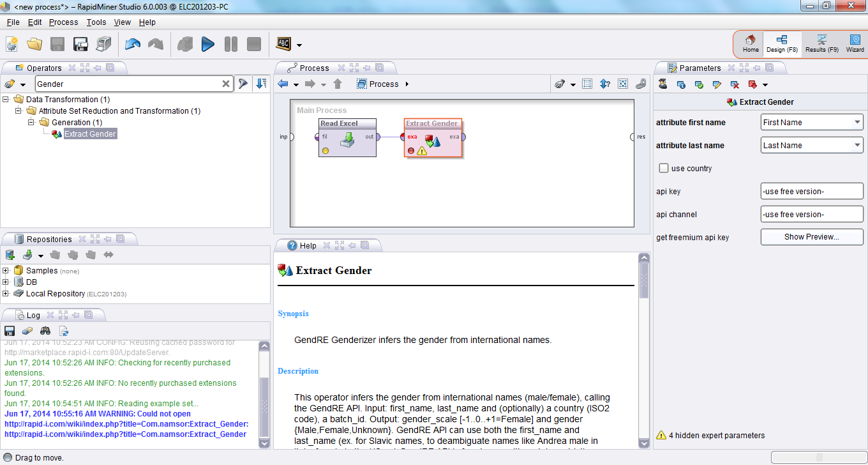
Task: Click the up arrow in the Process panel toolbar
Action: (338, 84)
